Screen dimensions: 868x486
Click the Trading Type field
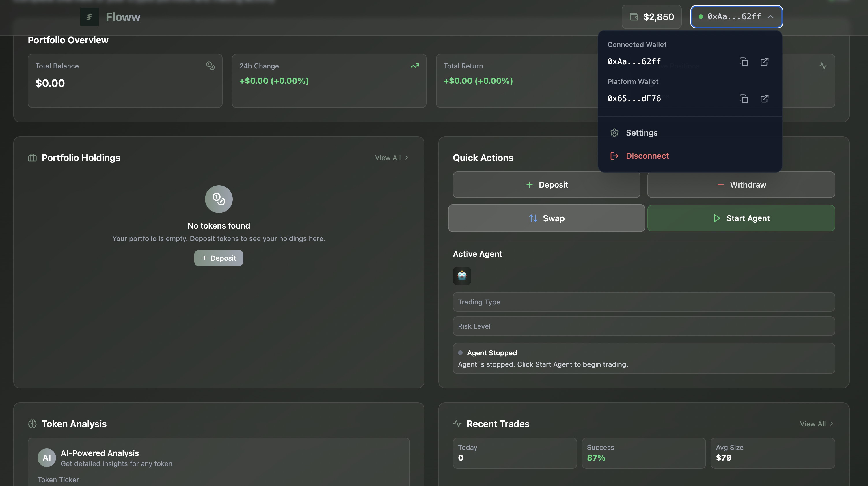pos(644,302)
